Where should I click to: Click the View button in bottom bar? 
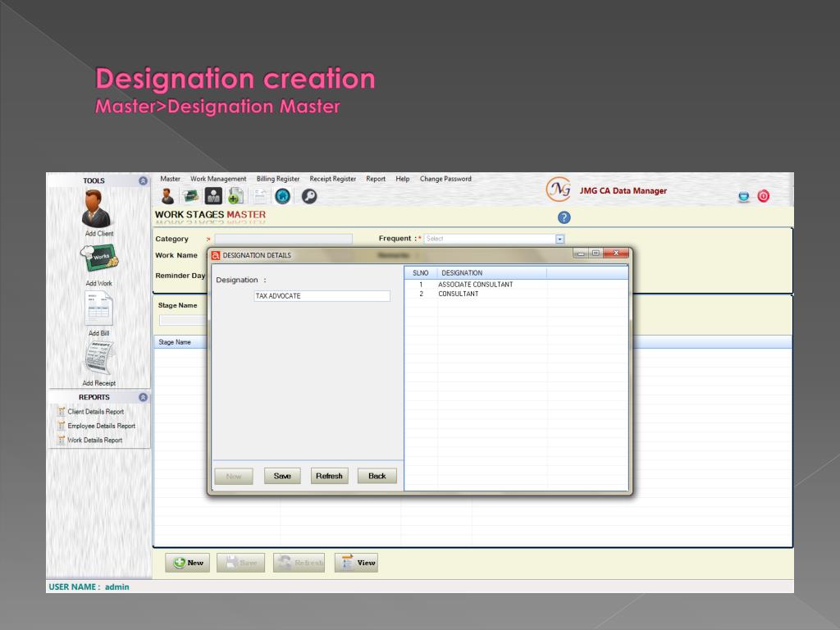coord(356,563)
